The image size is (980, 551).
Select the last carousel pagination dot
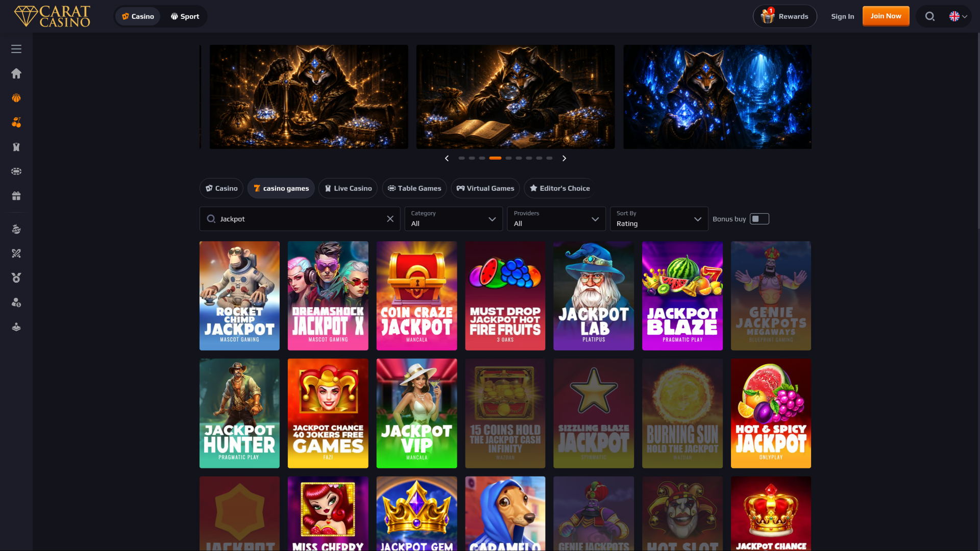coord(549,158)
